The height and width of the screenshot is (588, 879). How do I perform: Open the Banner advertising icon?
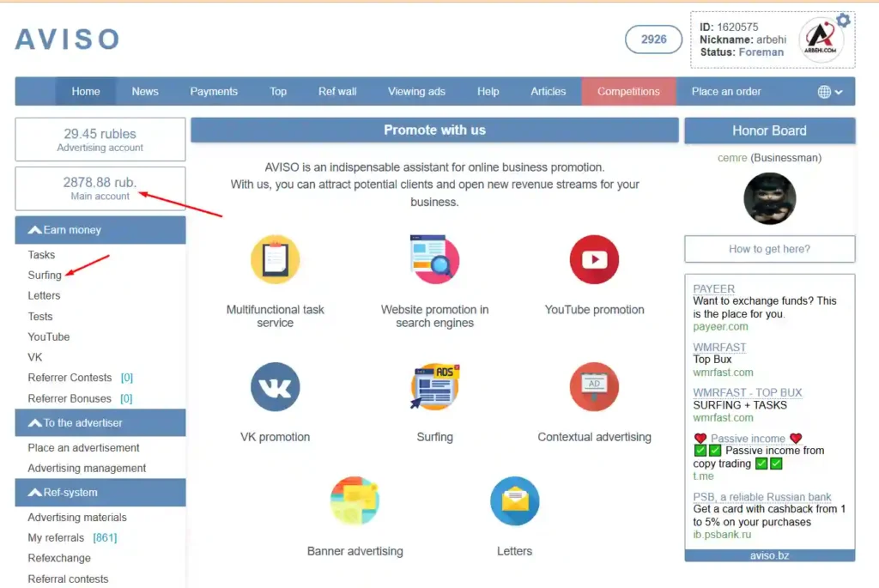[355, 501]
